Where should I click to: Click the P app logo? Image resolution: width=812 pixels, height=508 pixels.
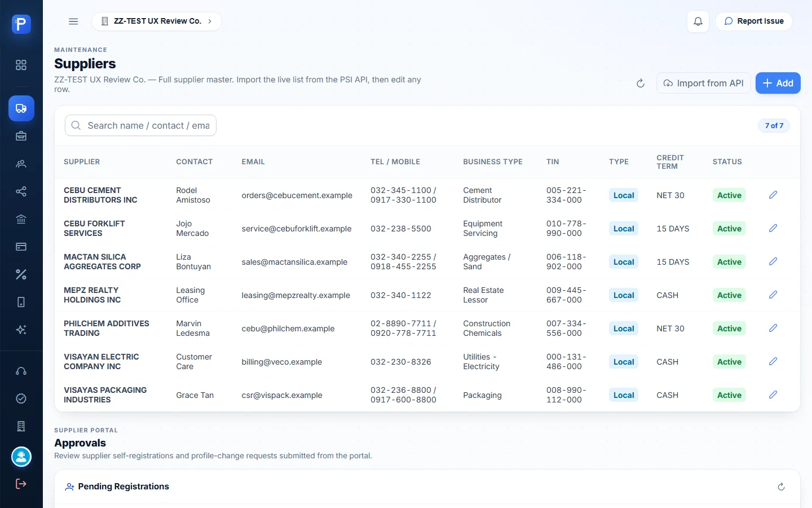point(21,24)
